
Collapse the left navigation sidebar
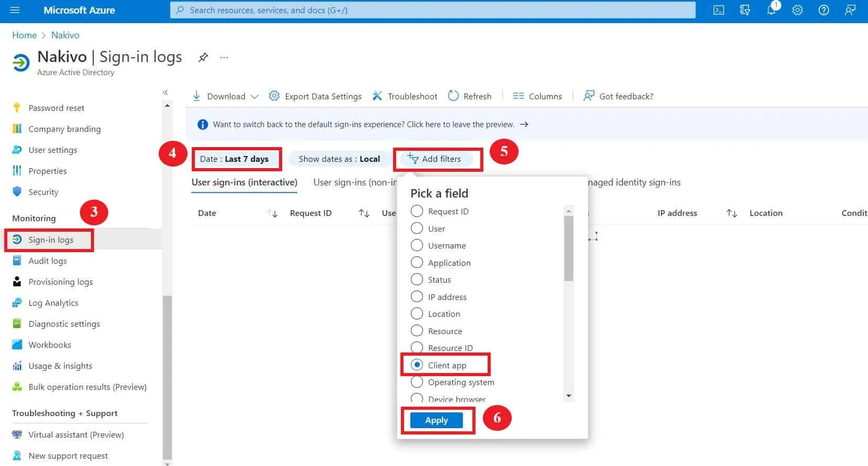[x=165, y=92]
